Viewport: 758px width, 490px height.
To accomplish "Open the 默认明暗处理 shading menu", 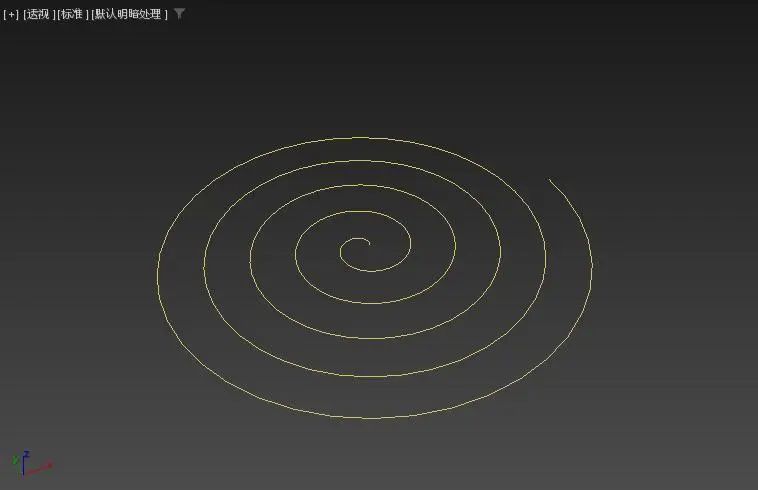I will pyautogui.click(x=129, y=14).
